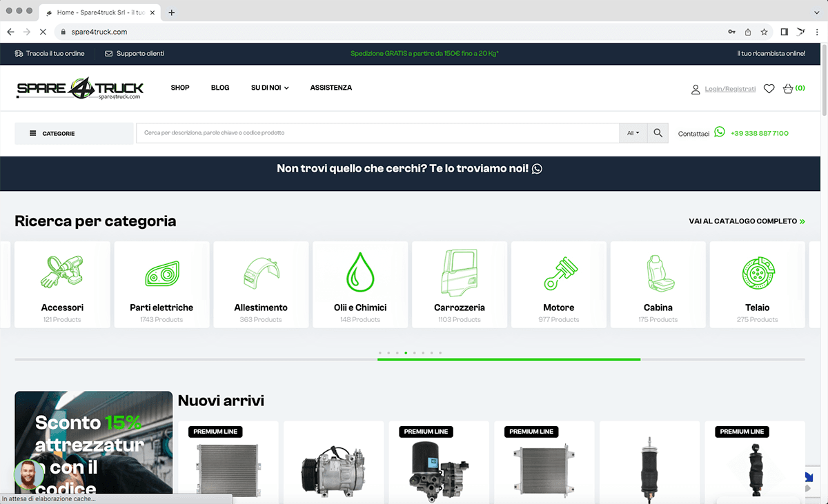Click the browser forward arrow
This screenshot has height=504, width=828.
27,32
